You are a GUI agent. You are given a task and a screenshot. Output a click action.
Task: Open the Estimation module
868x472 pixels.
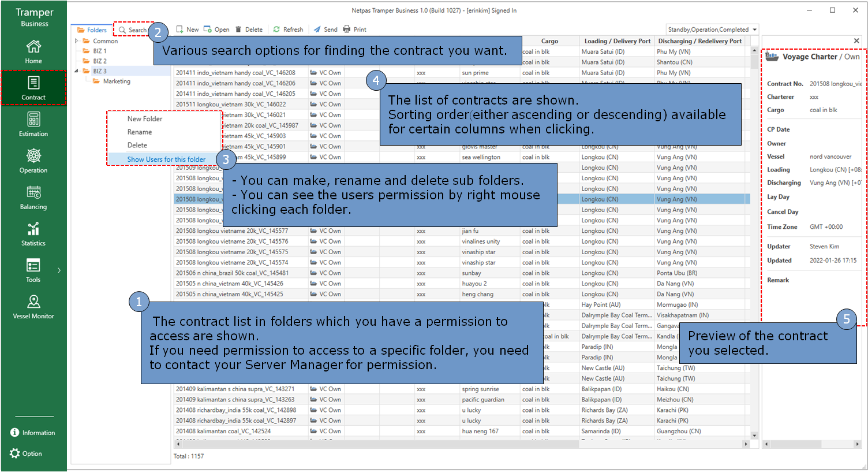coord(33,125)
